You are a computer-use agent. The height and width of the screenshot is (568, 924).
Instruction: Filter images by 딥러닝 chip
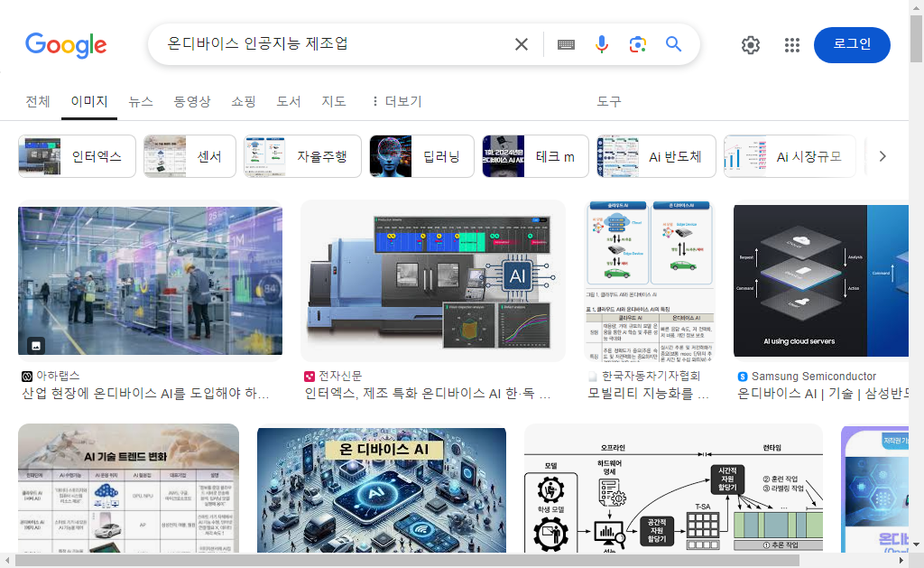click(x=421, y=156)
